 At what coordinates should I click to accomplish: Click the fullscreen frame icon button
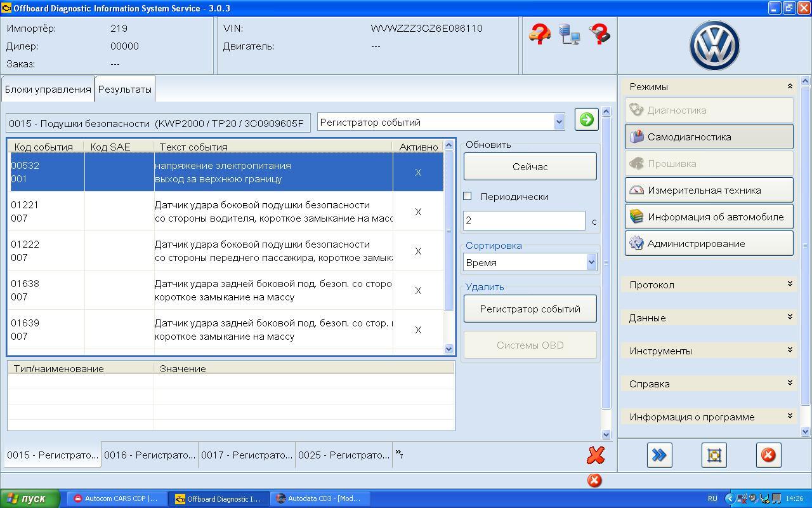[x=714, y=455]
